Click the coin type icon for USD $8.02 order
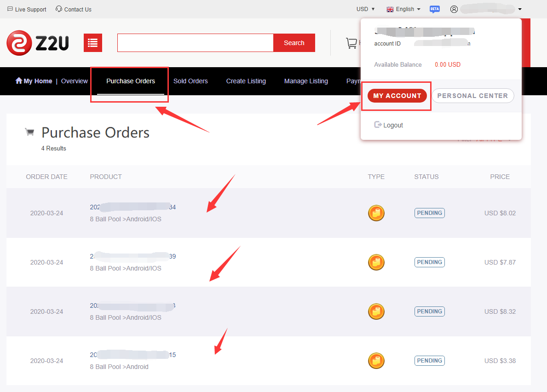 (x=376, y=213)
